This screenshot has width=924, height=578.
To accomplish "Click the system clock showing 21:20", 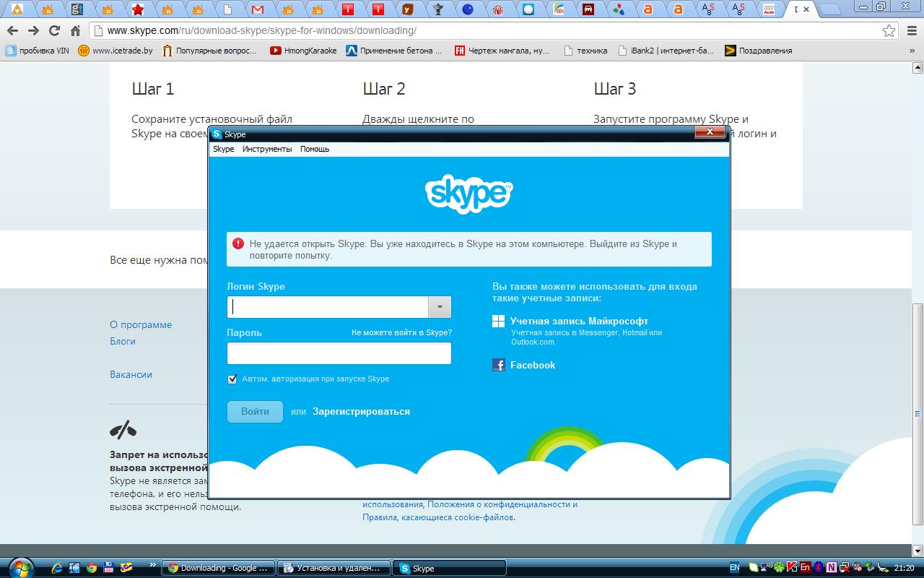I will tap(904, 568).
